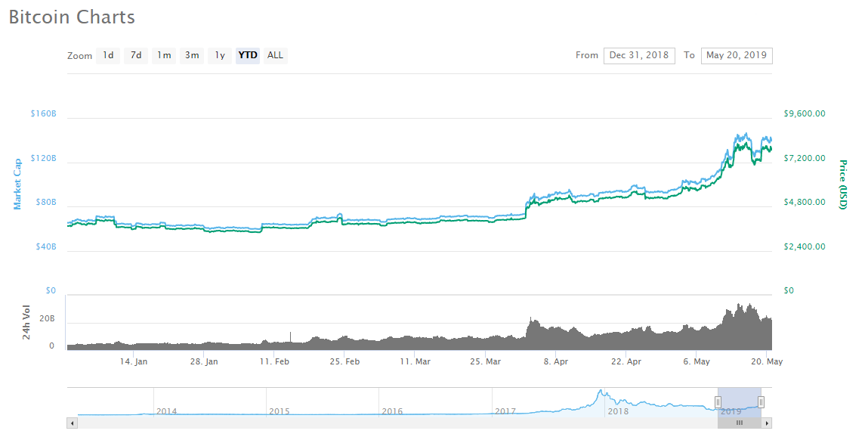
Task: Choose the 3m zoom option
Action: pyautogui.click(x=192, y=55)
